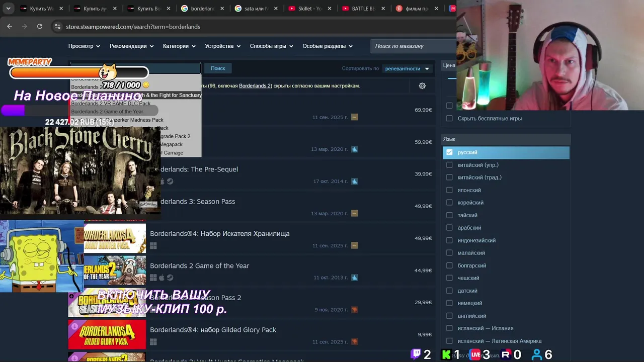Collapse the 'Цена' filter section header

(x=449, y=65)
